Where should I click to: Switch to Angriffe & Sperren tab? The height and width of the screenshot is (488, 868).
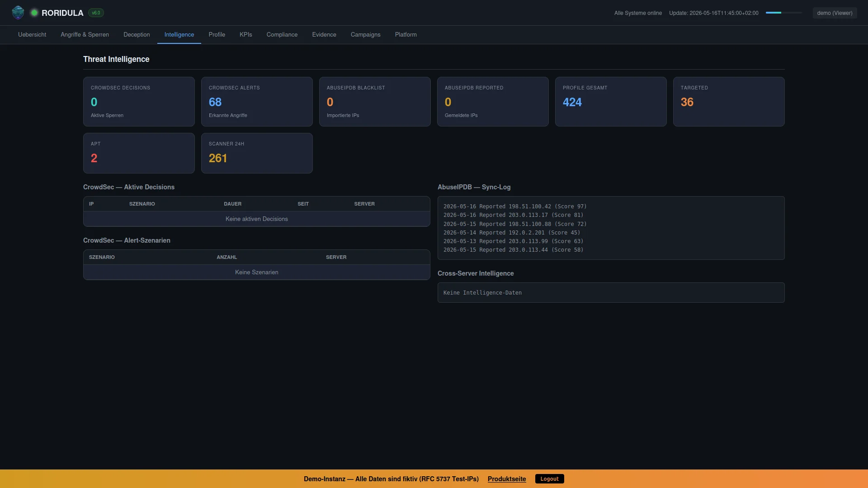85,35
